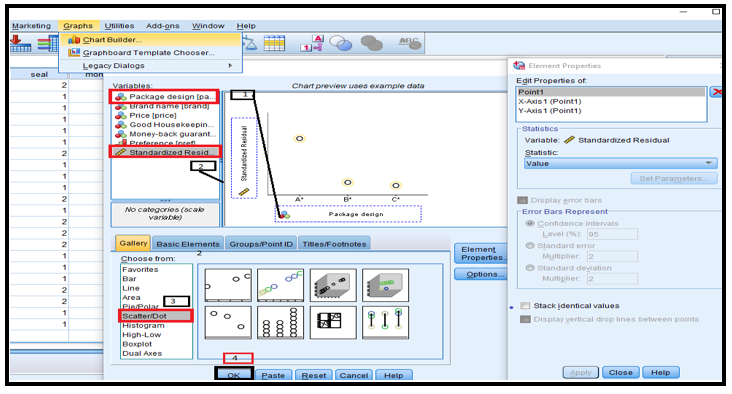Viewport: 732px width, 394px height.
Task: Enable the Stack identical values checkbox
Action: click(x=525, y=306)
